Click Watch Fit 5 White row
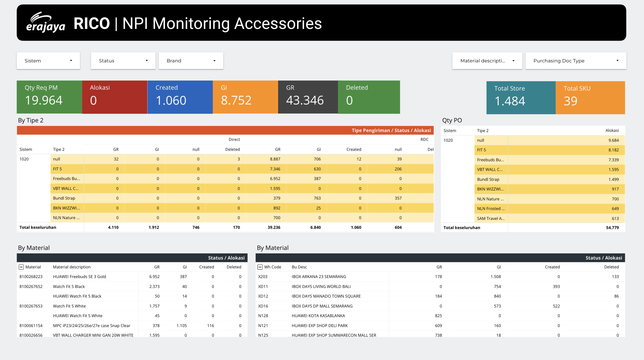This screenshot has height=360, width=644. pos(132,306)
